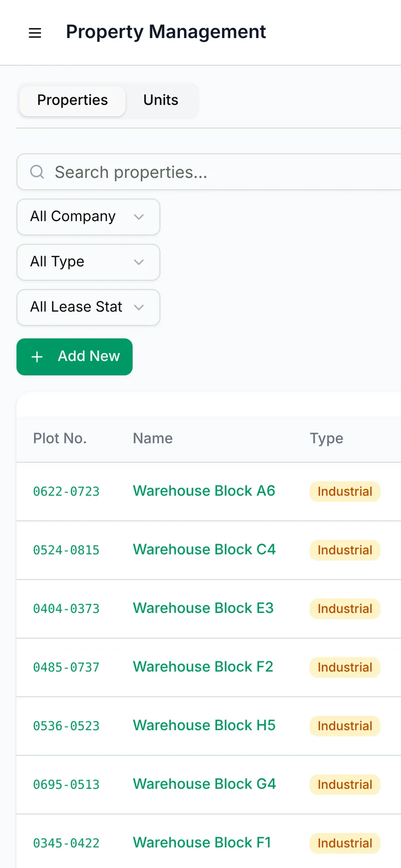This screenshot has width=401, height=868.
Task: Switch to the Units tab
Action: [x=161, y=100]
